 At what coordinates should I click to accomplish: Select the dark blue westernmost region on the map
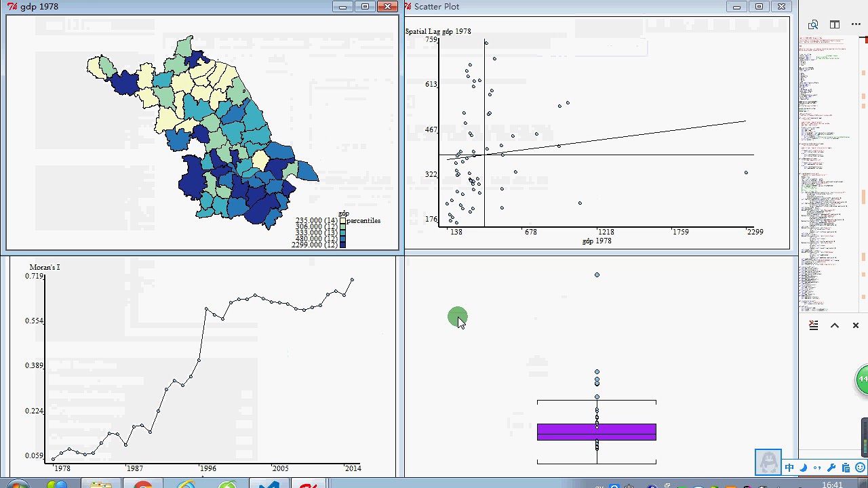[x=125, y=83]
